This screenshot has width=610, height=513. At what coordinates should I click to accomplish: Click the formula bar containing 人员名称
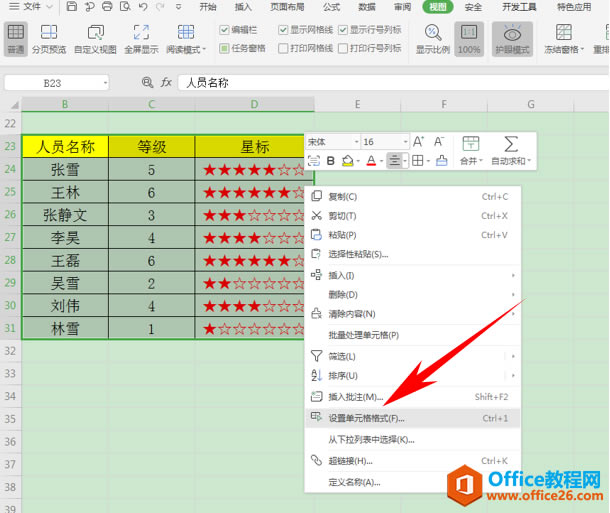pos(393,82)
